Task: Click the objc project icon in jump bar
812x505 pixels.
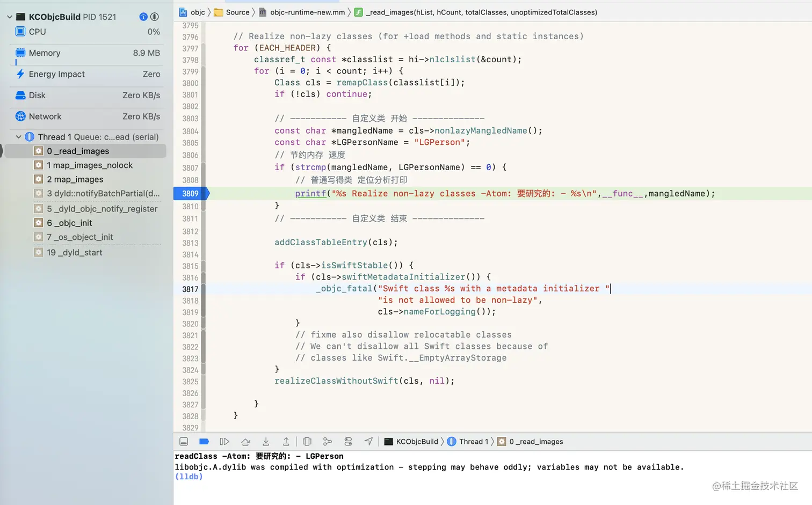Action: (183, 12)
